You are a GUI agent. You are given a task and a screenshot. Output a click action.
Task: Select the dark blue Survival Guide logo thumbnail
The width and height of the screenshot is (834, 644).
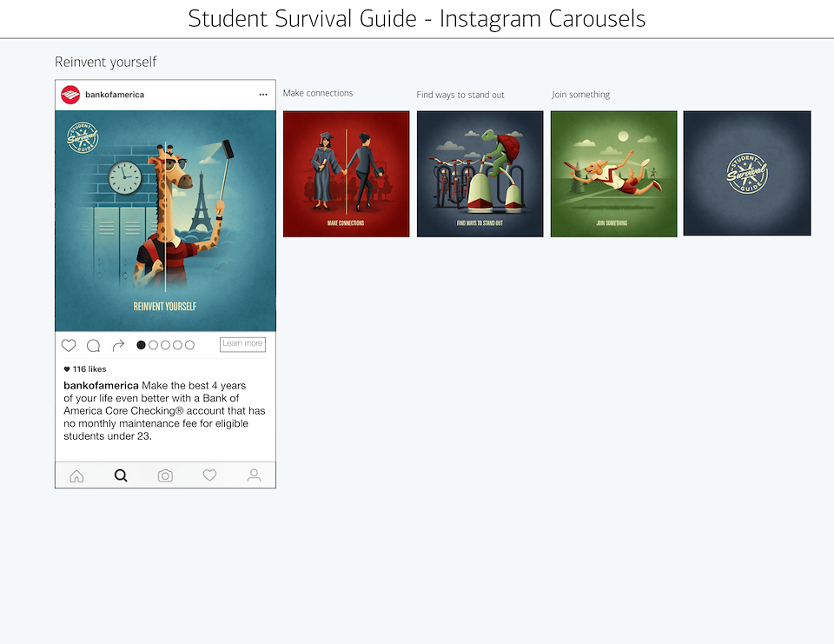pyautogui.click(x=747, y=173)
